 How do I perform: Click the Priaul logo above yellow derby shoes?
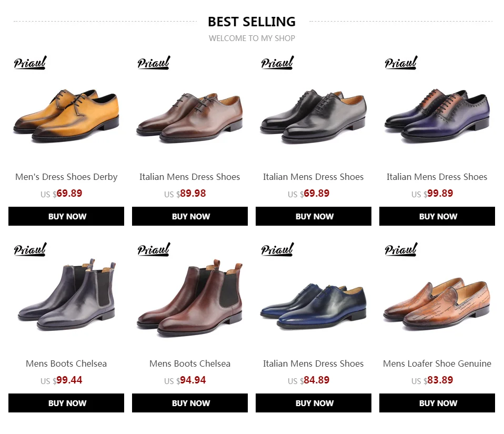tap(30, 63)
